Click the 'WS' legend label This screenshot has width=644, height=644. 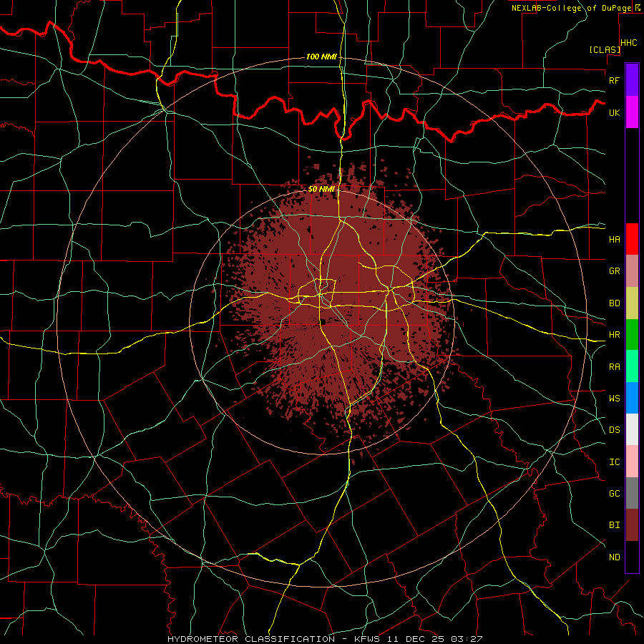pos(615,399)
